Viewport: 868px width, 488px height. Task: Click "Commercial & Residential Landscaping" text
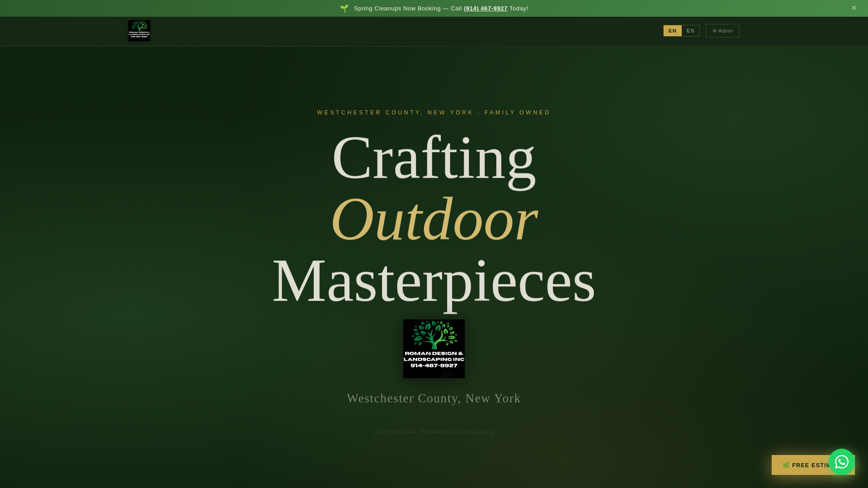pos(434,432)
